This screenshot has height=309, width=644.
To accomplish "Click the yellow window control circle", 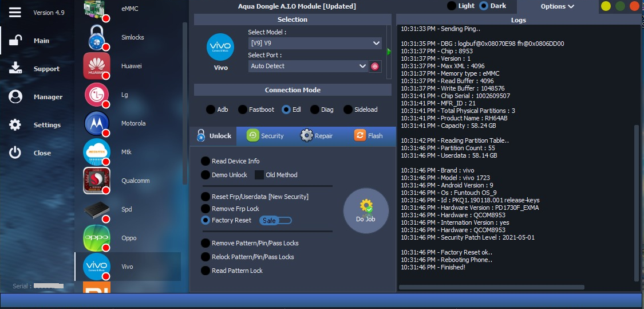I will coord(606,6).
